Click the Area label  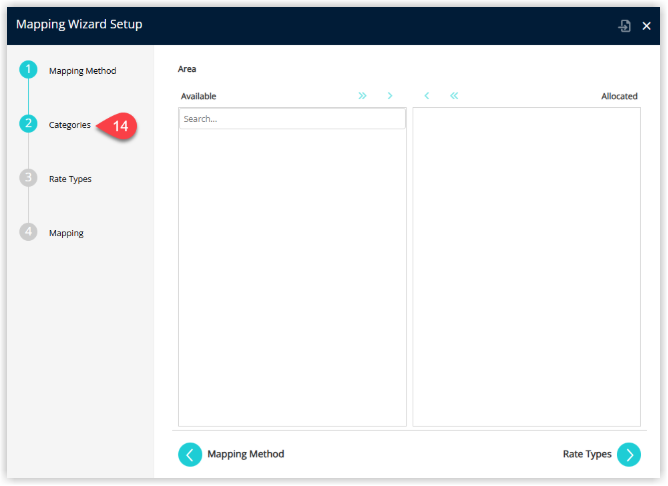point(187,69)
